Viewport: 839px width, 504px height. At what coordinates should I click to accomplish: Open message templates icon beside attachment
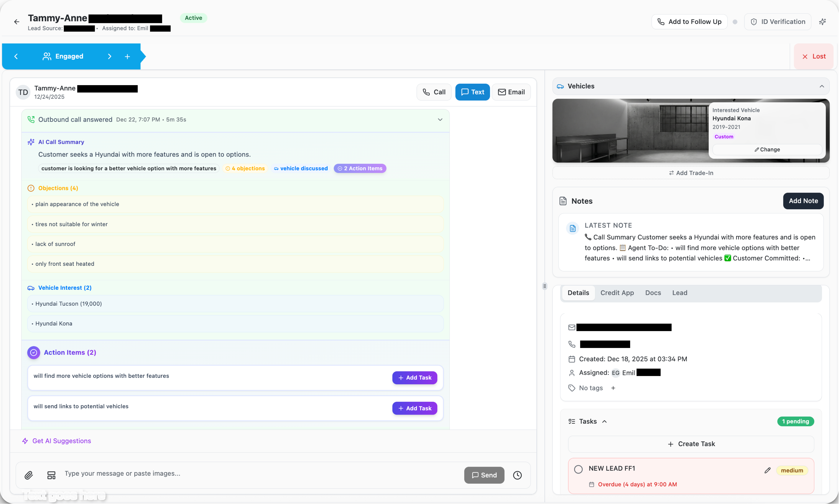point(51,475)
